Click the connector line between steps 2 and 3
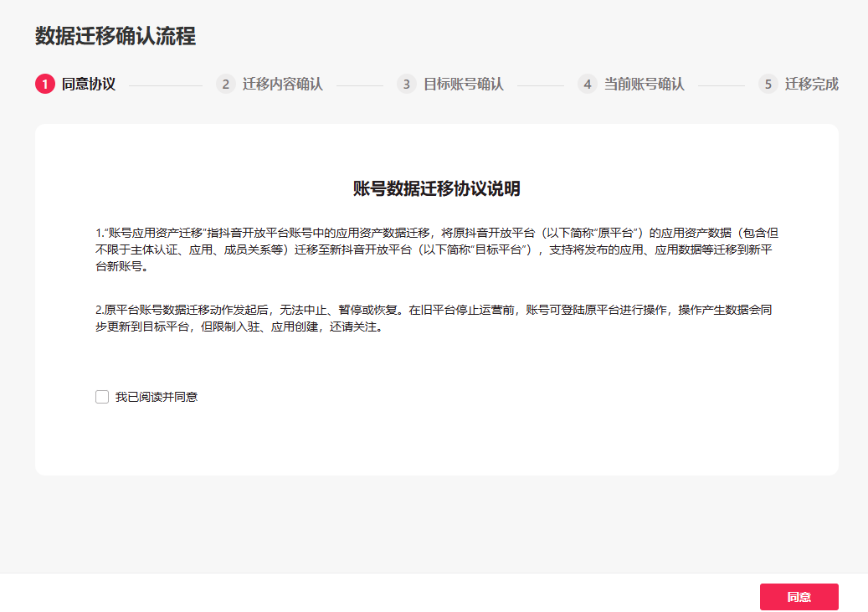This screenshot has width=868, height=612. pos(360,85)
